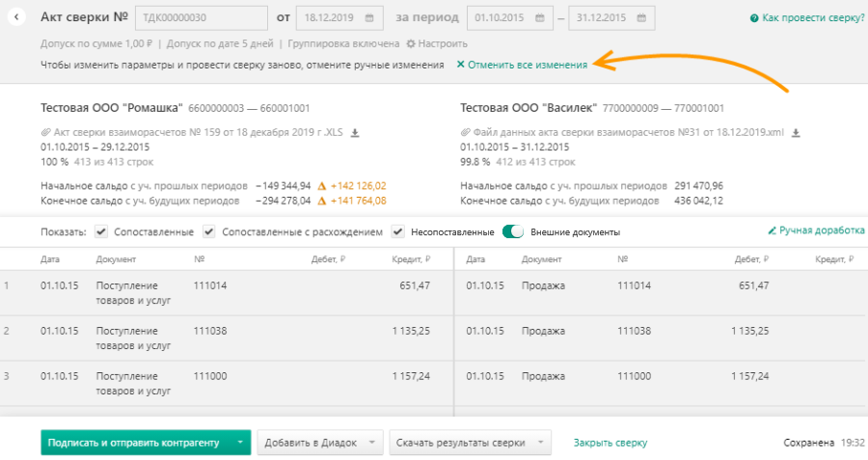
Task: Click paperclip icon of Ромашка attachment
Action: [x=45, y=133]
